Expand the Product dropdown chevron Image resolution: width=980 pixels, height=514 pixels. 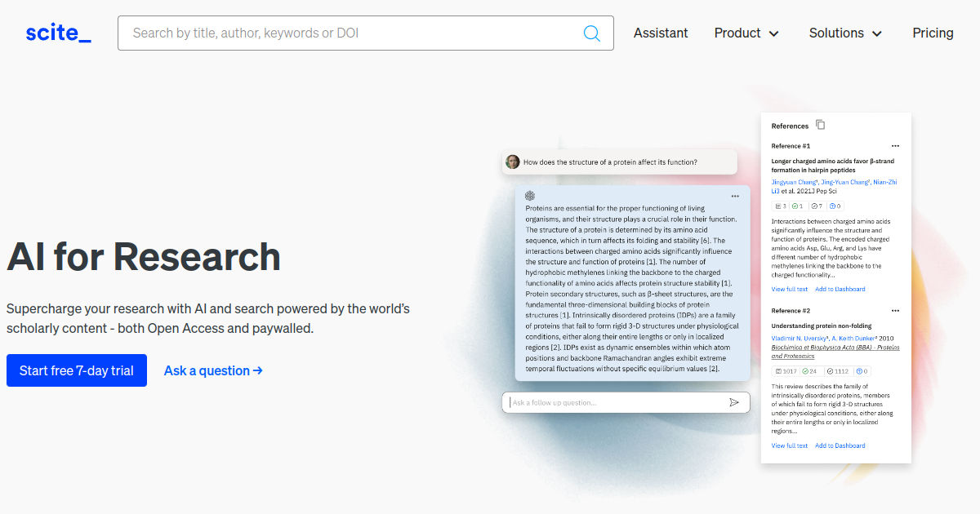773,34
